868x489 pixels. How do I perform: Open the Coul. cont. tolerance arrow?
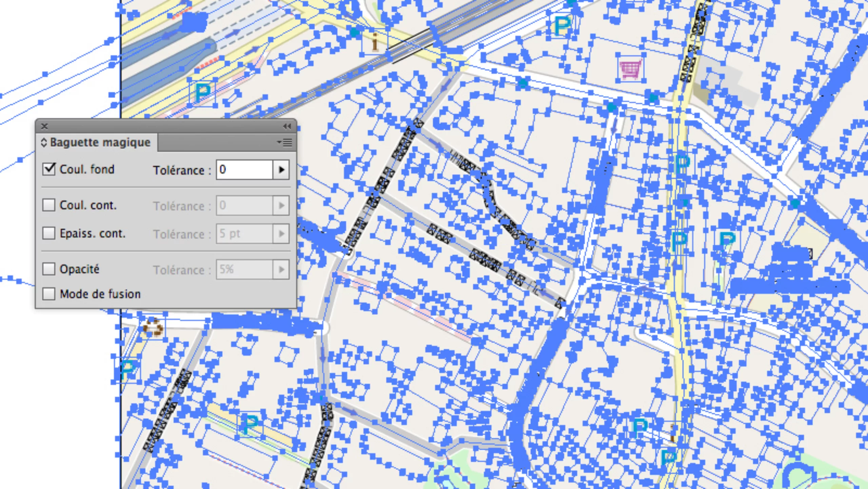pos(281,205)
